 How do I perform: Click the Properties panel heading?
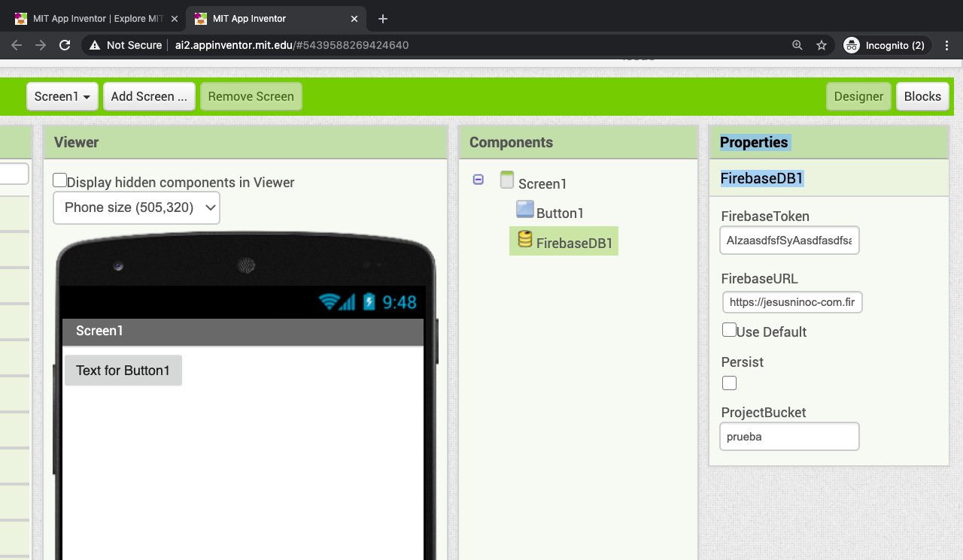click(x=754, y=142)
